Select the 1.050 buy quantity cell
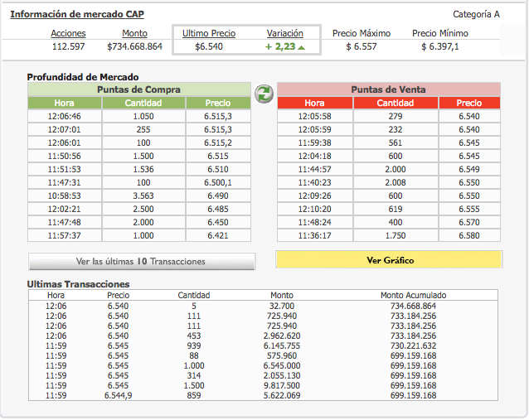The height and width of the screenshot is (420, 529). [x=143, y=116]
